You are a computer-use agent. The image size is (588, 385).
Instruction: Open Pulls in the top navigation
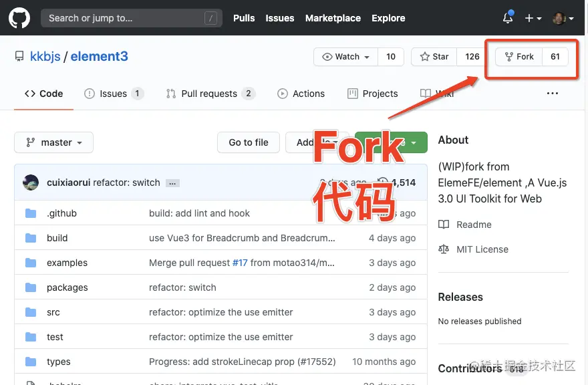click(244, 18)
